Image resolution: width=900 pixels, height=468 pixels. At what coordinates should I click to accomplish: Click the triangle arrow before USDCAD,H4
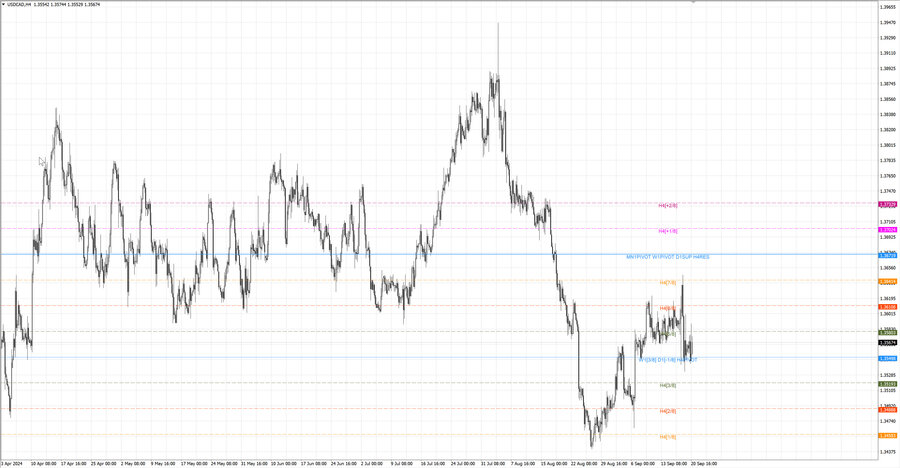click(x=3, y=4)
